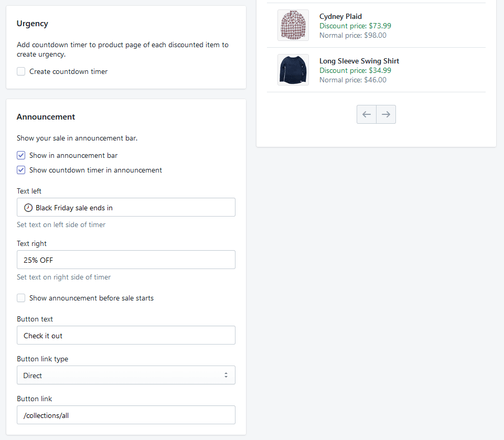Click the Urgency section heading
Screen dimensions: 504x440
point(33,24)
